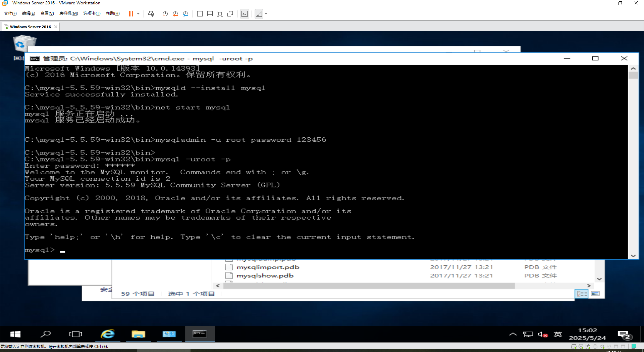
Task: Open the network tray icon
Action: pyautogui.click(x=528, y=334)
